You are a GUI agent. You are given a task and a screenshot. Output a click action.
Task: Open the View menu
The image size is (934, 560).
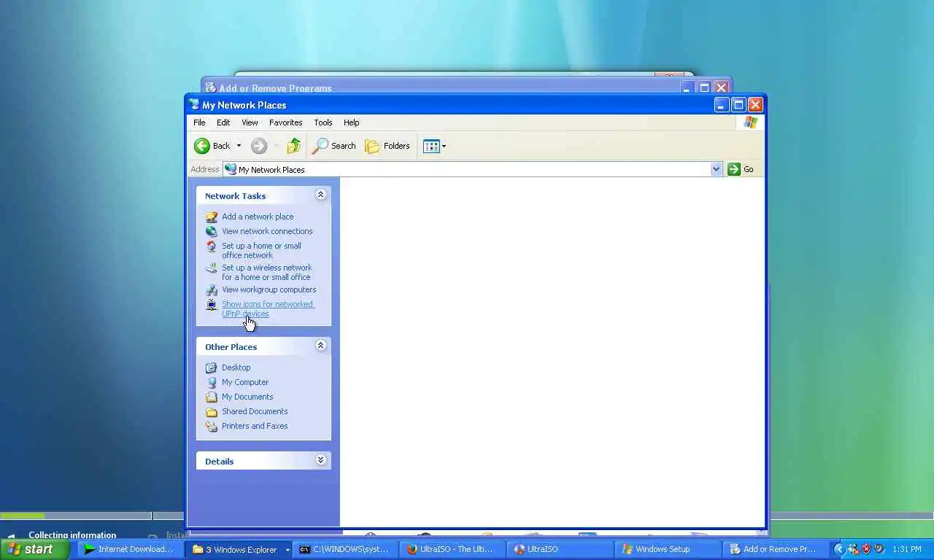[250, 122]
